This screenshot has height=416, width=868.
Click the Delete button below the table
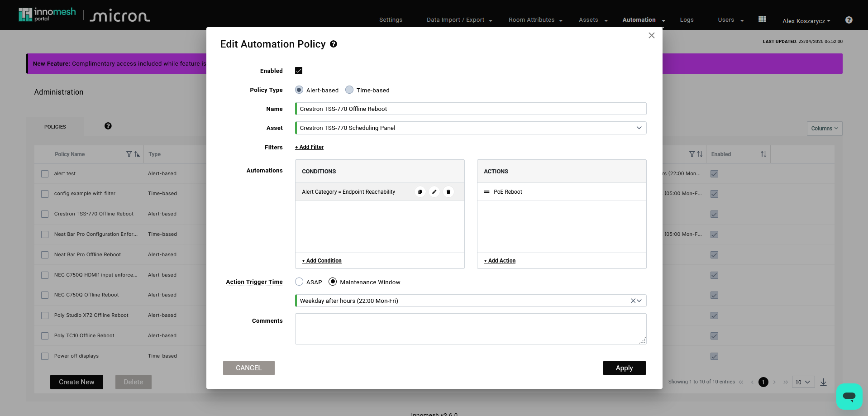coord(133,382)
